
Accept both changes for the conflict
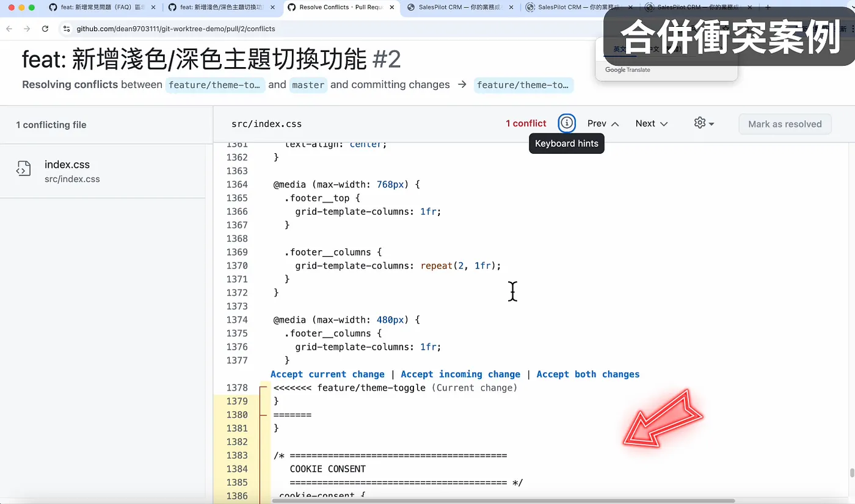coord(588,374)
